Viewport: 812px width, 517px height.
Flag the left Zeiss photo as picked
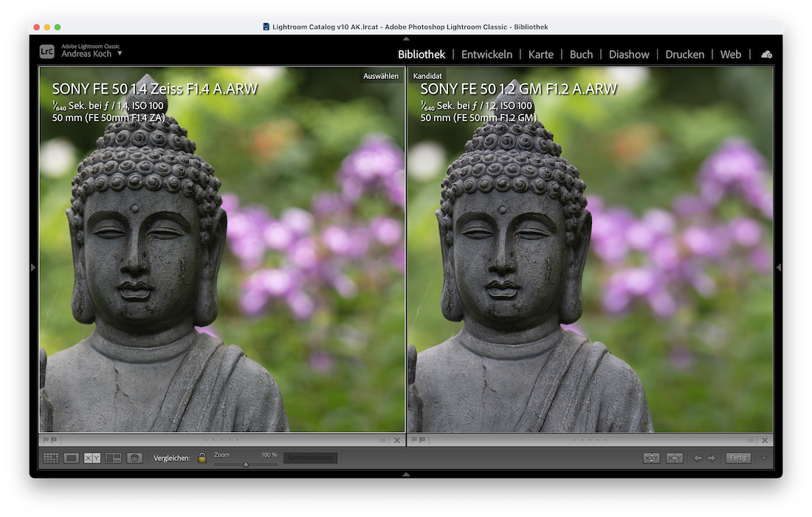(x=45, y=440)
